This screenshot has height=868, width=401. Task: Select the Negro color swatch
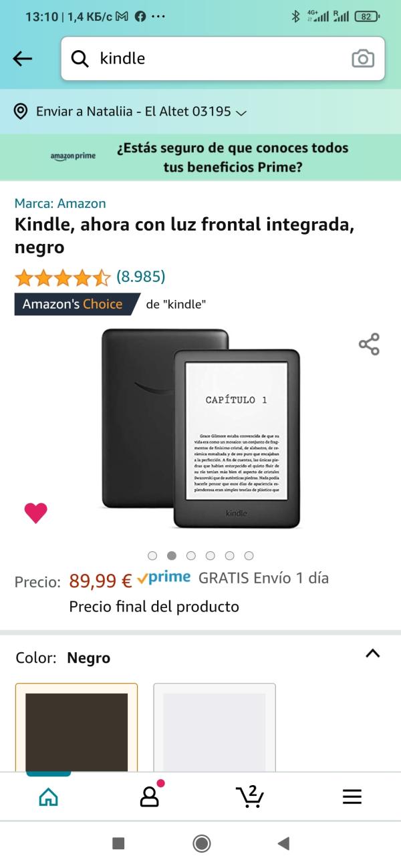(76, 727)
